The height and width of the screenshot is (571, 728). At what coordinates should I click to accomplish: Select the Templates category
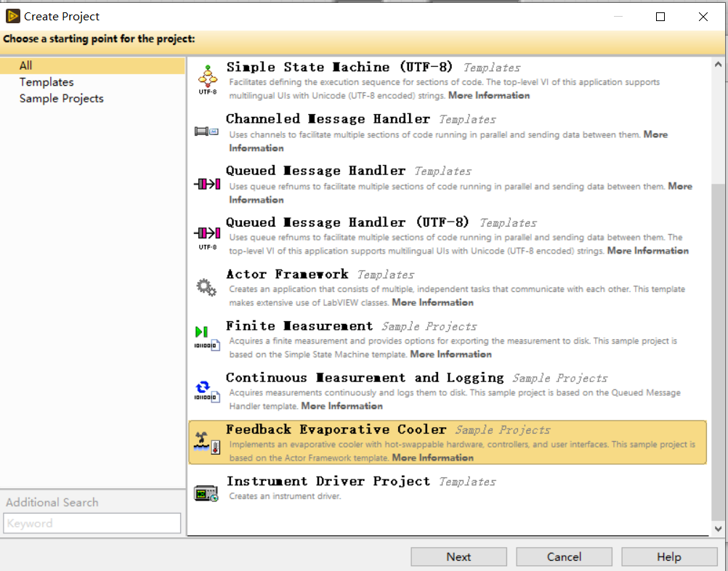[46, 82]
